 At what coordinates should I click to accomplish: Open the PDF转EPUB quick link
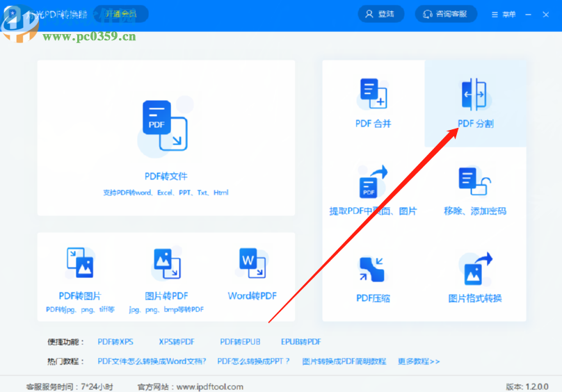pyautogui.click(x=240, y=342)
